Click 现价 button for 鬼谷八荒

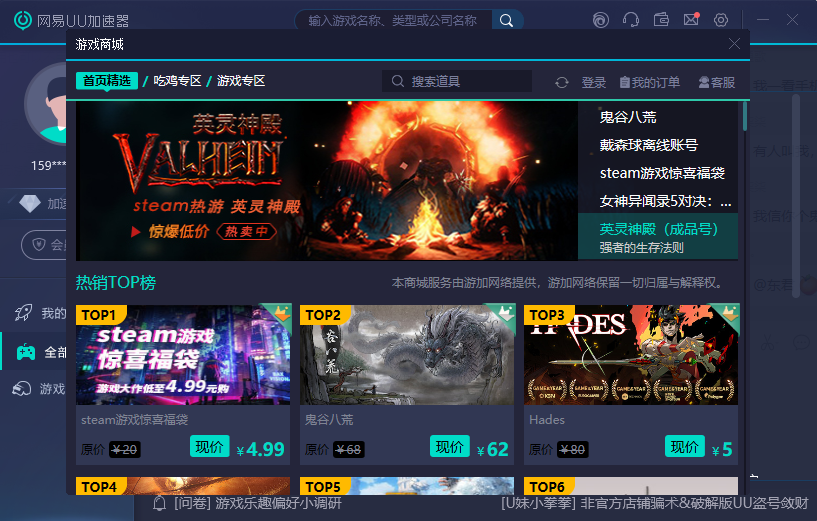[x=450, y=446]
